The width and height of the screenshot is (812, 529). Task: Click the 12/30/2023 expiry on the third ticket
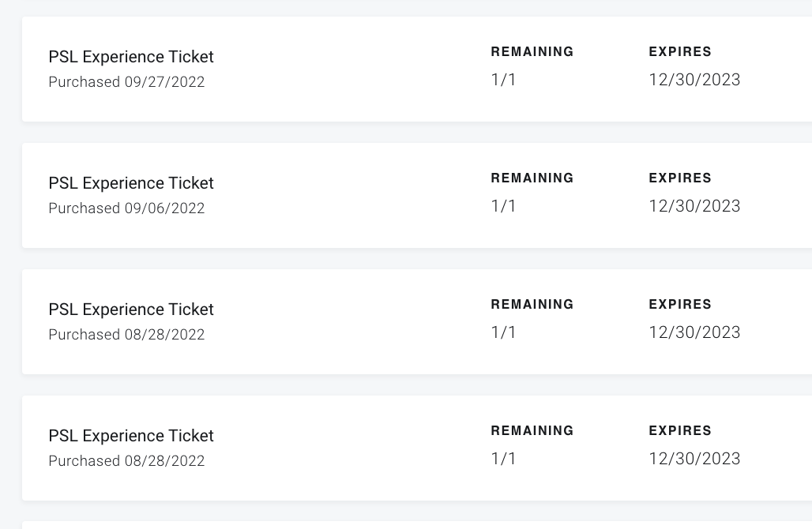click(x=694, y=332)
